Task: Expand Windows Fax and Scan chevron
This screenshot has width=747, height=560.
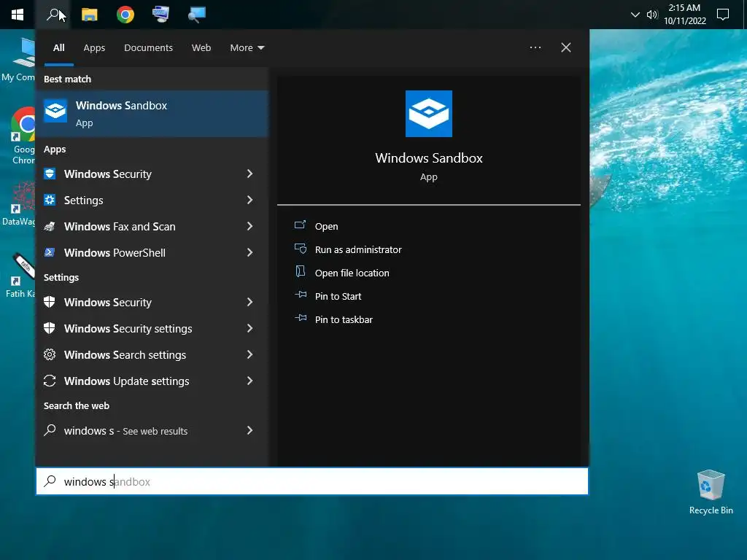Action: point(249,226)
